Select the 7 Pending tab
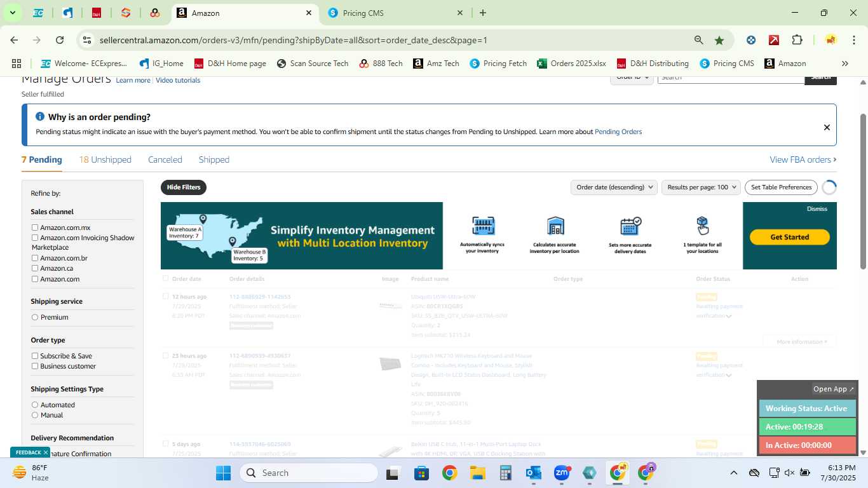The width and height of the screenshot is (868, 488). [x=42, y=159]
